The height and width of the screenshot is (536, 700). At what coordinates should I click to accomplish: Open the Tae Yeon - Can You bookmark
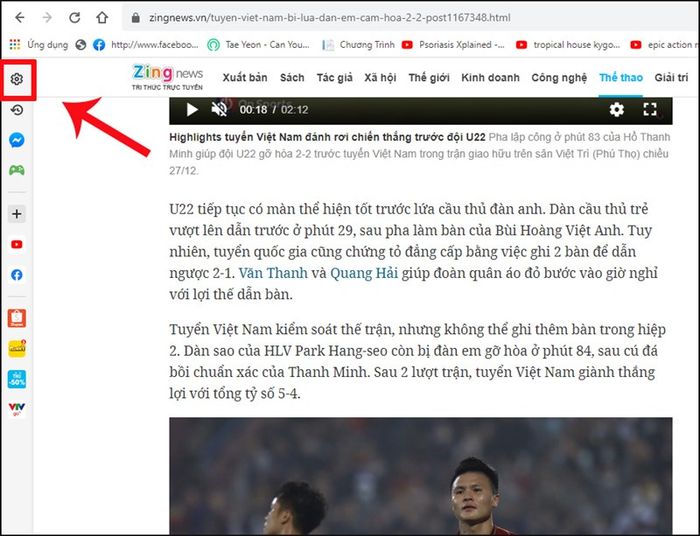(258, 45)
